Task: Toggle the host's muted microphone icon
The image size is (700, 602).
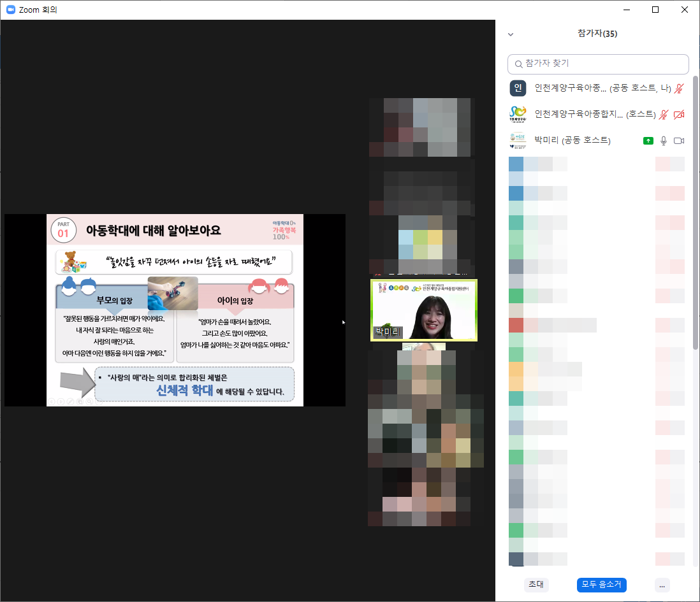Action: [664, 115]
